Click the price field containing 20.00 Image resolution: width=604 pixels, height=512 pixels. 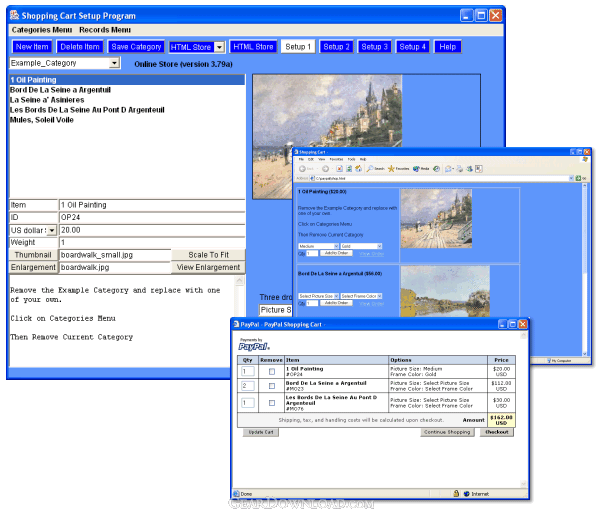(152, 230)
